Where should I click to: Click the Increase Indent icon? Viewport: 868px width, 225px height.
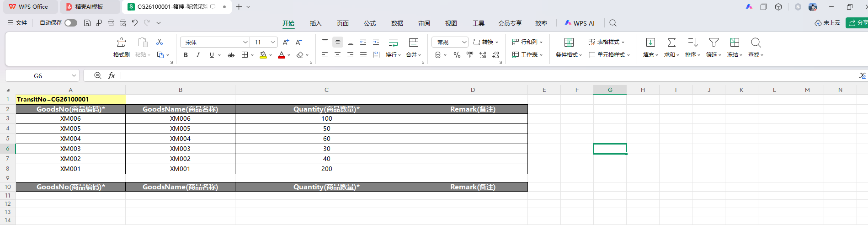[x=376, y=42]
